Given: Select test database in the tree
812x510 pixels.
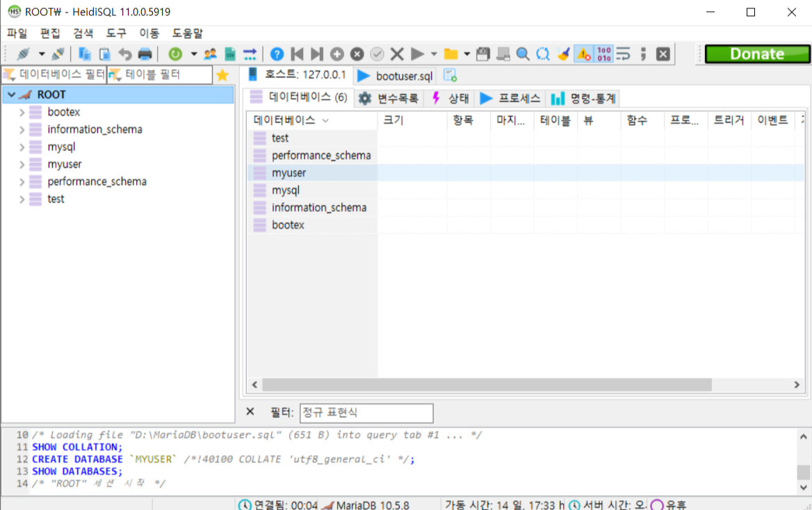Looking at the screenshot, I should point(56,199).
